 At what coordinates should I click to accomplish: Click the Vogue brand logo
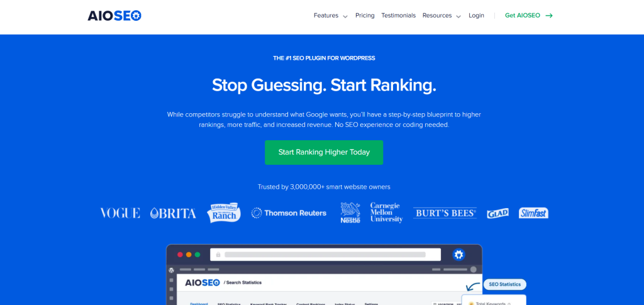point(120,213)
